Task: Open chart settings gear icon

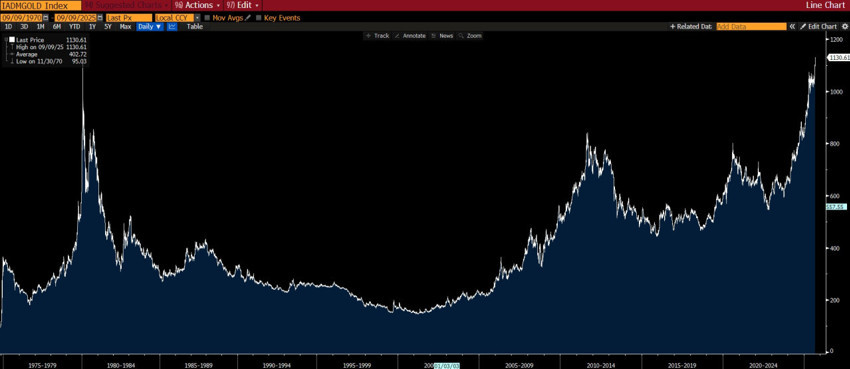Action: (x=845, y=26)
